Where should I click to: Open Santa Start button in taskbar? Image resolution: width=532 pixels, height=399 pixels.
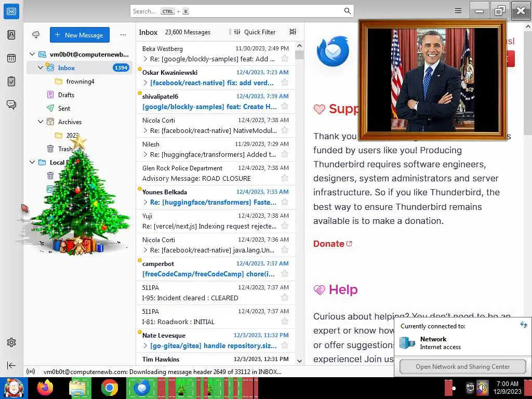coord(14,388)
